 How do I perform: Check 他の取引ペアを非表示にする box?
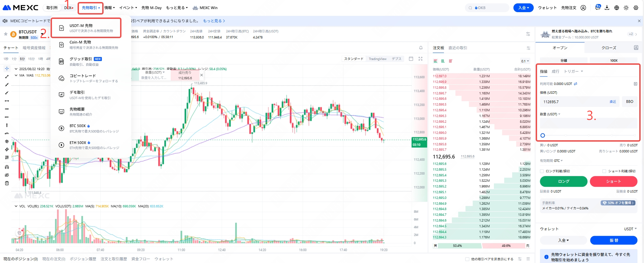coord(467,259)
